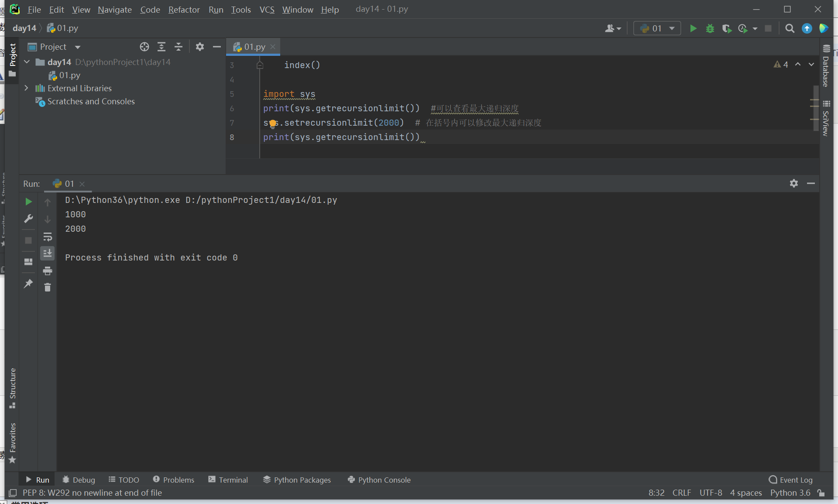Collapse the day14 project folder
Viewport: 838px width, 504px height.
(x=27, y=62)
